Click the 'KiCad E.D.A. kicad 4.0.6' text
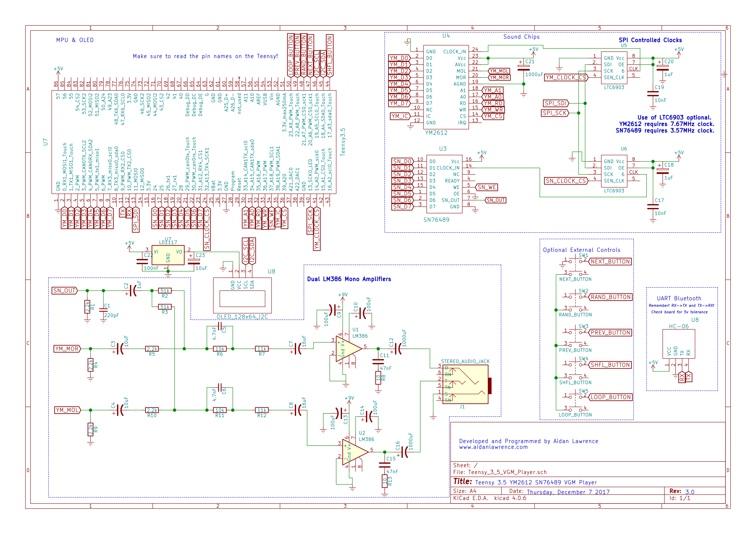This screenshot has width=756, height=534. (490, 498)
